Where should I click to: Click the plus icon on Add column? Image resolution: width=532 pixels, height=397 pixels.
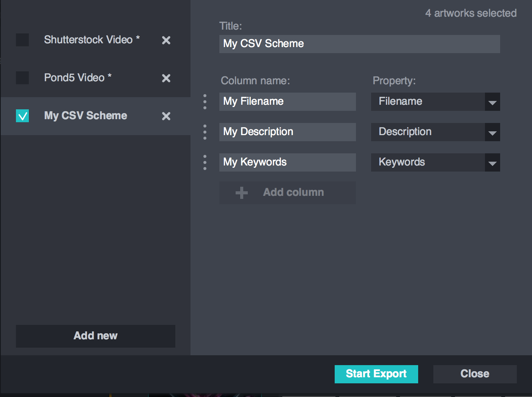coord(241,192)
